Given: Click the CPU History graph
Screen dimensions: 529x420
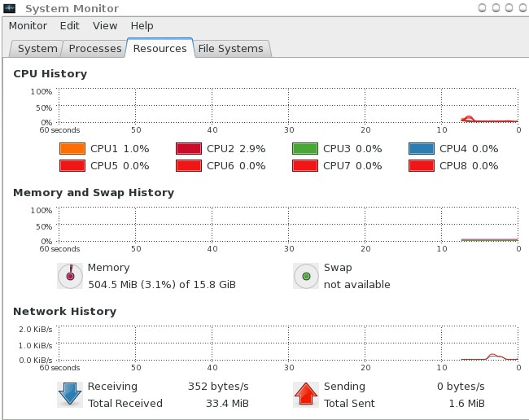Looking at the screenshot, I should coord(288,106).
